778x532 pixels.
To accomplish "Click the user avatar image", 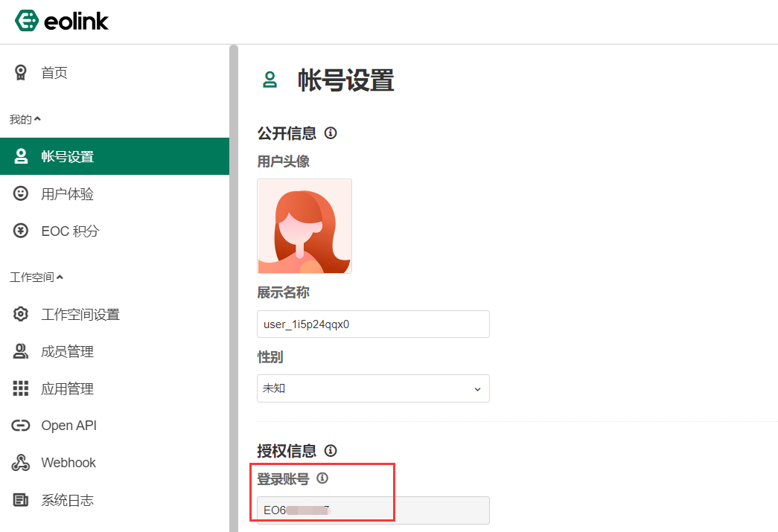I will pos(304,225).
